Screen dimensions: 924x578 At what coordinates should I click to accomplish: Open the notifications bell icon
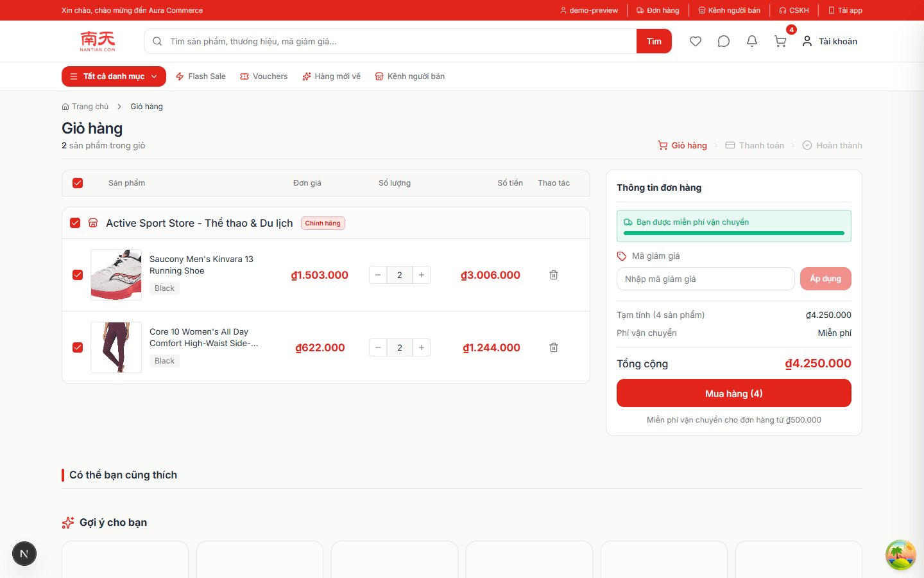click(x=752, y=41)
